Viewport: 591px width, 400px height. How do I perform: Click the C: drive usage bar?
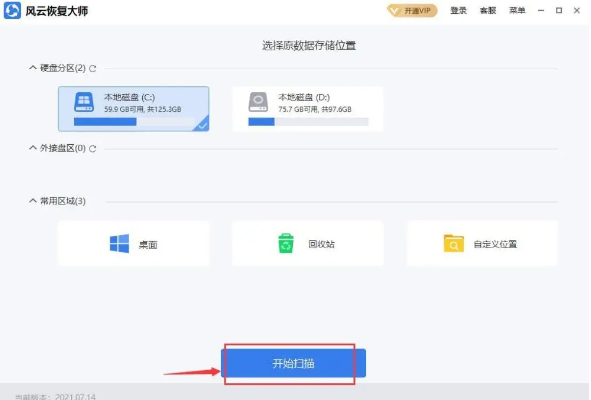[134, 122]
